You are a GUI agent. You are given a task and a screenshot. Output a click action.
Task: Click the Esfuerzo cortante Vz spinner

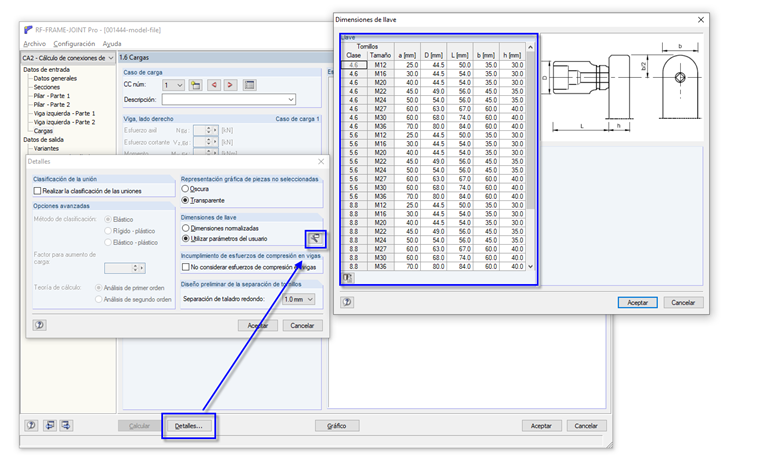coord(208,142)
